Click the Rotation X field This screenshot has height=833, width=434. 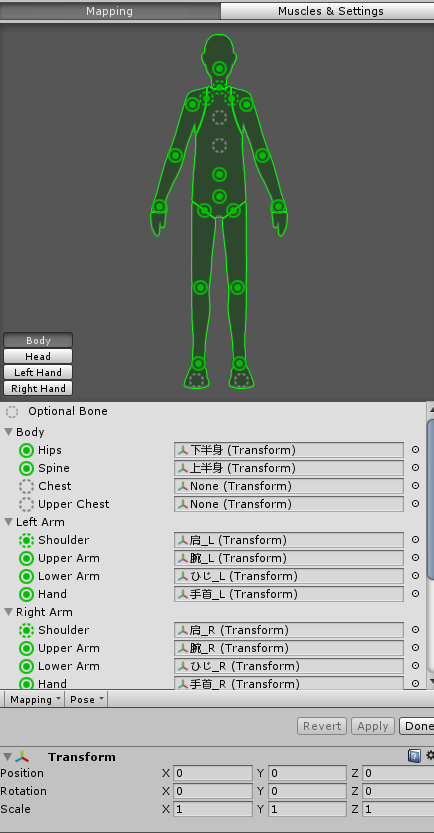tap(212, 792)
